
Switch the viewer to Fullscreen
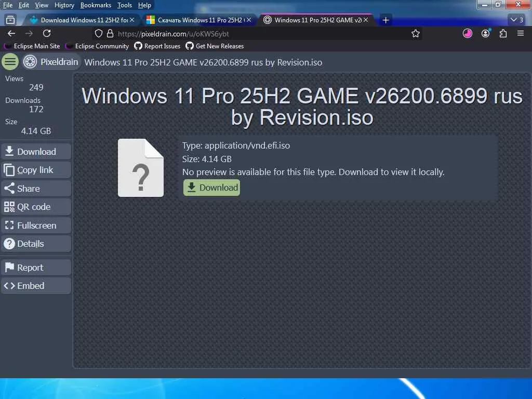(x=36, y=225)
